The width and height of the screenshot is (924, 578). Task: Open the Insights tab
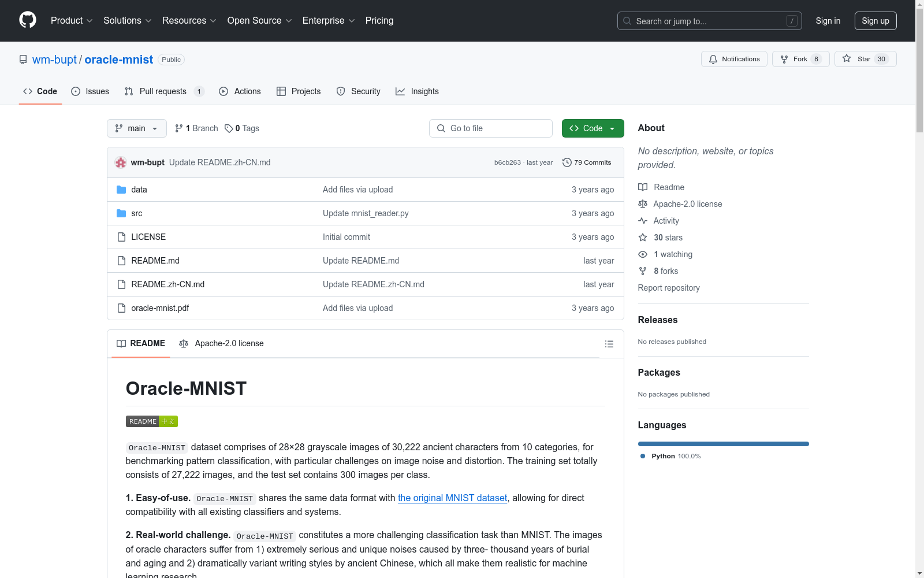(x=417, y=91)
